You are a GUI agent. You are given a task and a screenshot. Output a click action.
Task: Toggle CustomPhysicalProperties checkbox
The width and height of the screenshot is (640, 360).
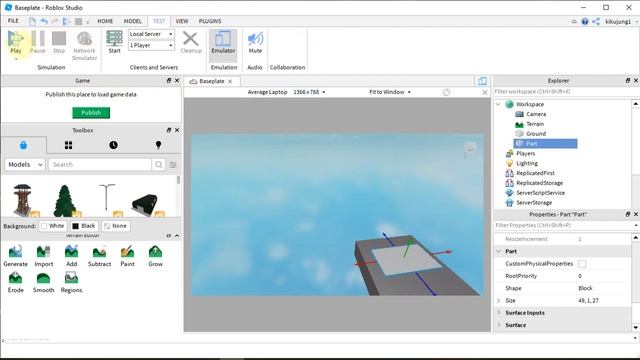tap(582, 264)
